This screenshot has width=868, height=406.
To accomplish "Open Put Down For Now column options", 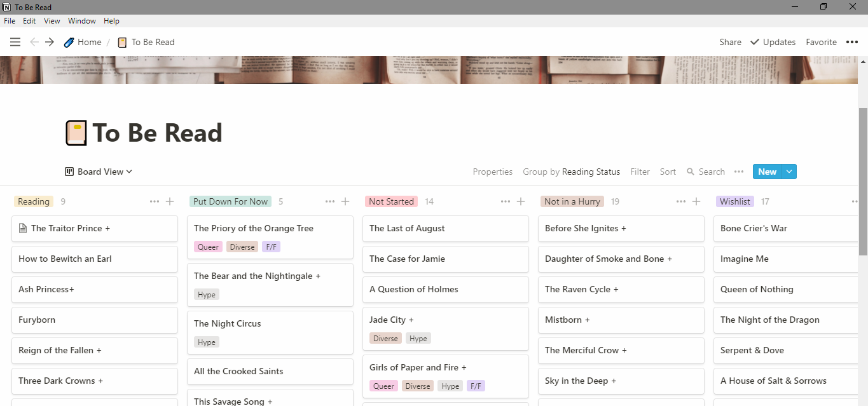I will (x=330, y=201).
